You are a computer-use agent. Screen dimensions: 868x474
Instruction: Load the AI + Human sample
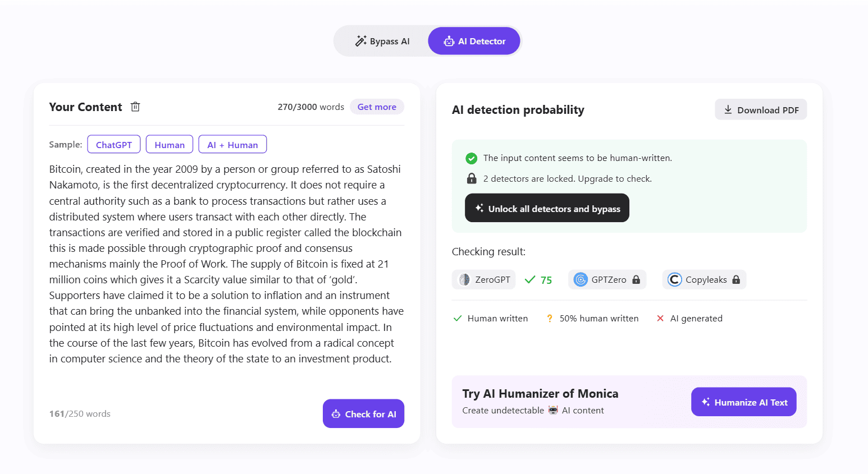coord(232,145)
